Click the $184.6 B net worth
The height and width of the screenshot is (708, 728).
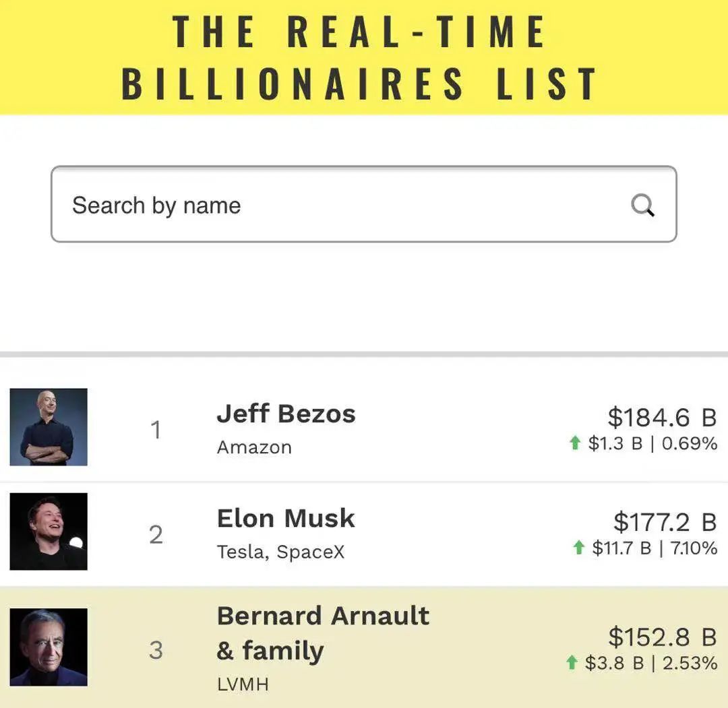coord(661,418)
